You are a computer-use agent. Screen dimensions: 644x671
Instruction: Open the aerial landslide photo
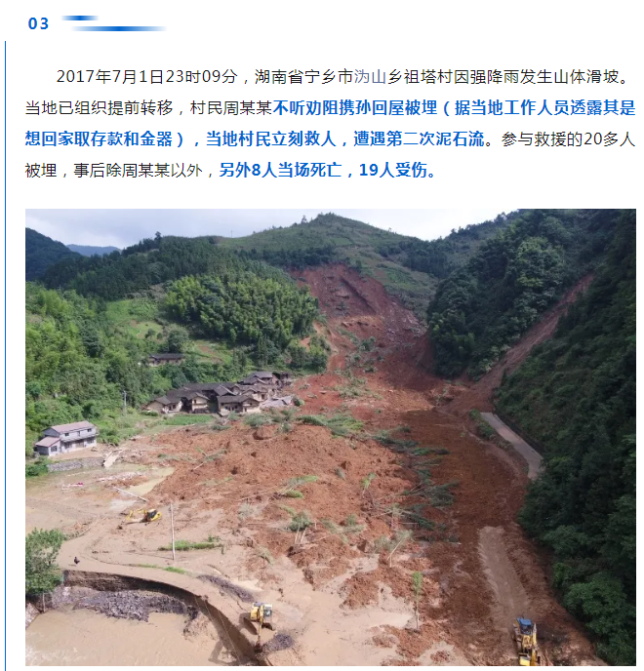331,437
